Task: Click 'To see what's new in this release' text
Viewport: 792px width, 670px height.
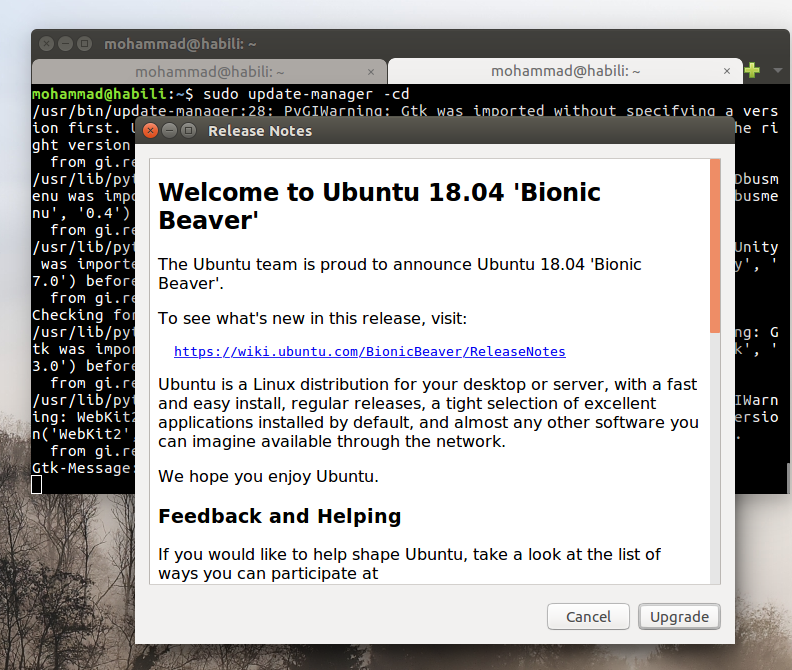Action: click(312, 318)
